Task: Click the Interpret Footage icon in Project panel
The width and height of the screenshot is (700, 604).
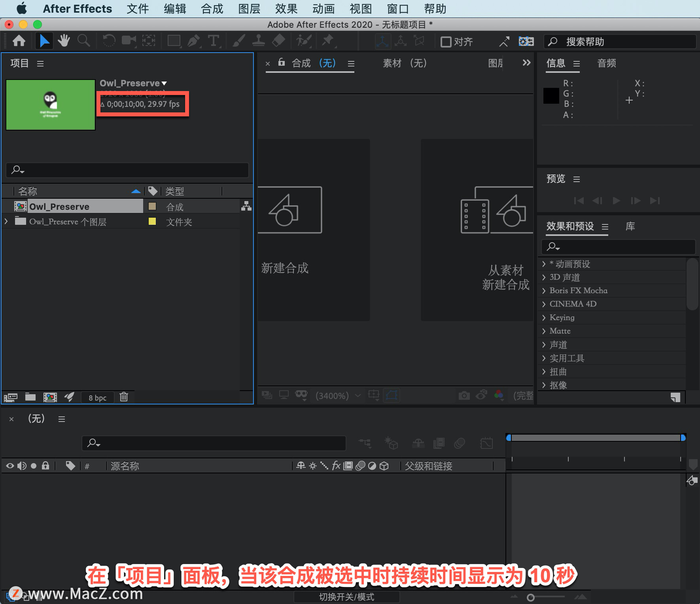Action: tap(11, 397)
